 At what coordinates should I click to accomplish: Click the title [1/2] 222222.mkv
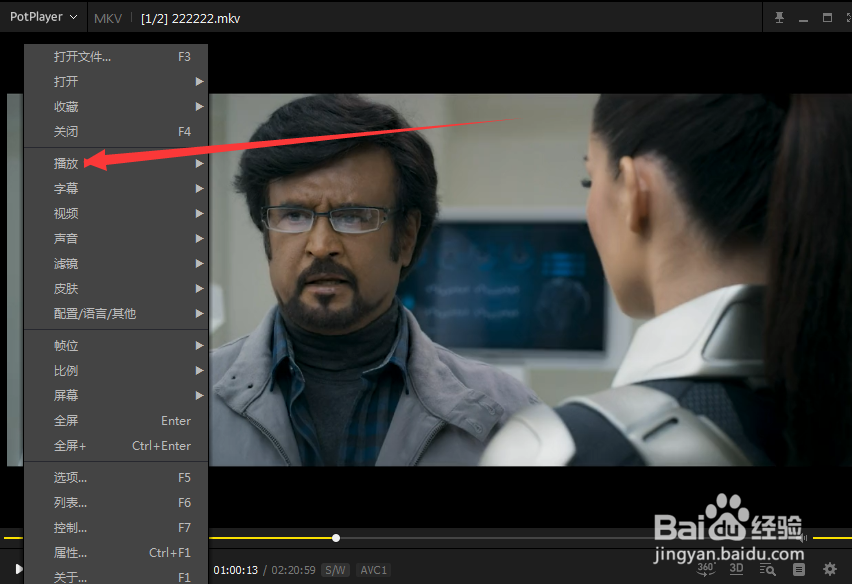[x=190, y=18]
